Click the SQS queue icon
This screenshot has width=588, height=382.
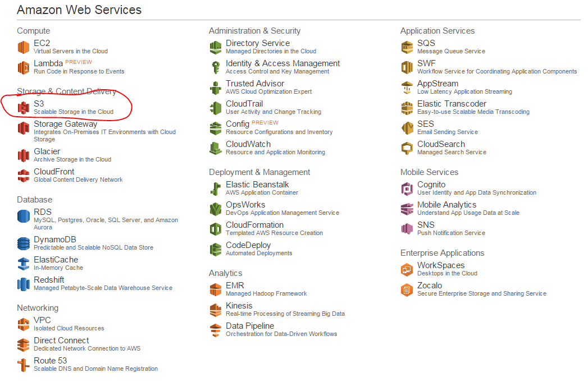[407, 47]
